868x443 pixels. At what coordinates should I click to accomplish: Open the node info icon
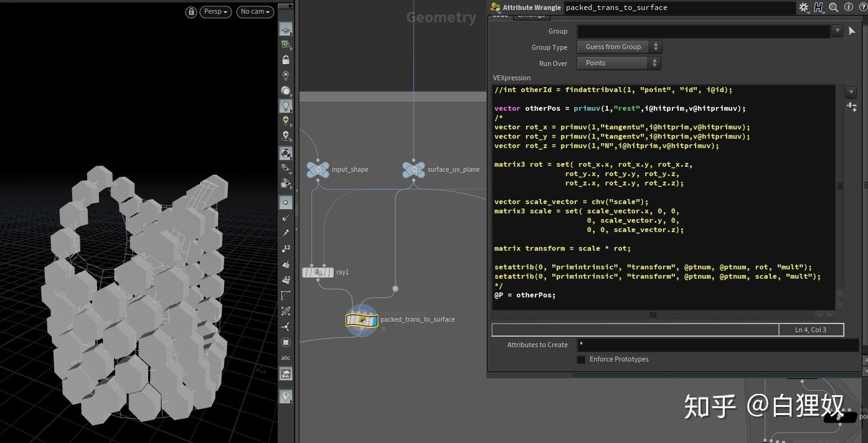(848, 7)
